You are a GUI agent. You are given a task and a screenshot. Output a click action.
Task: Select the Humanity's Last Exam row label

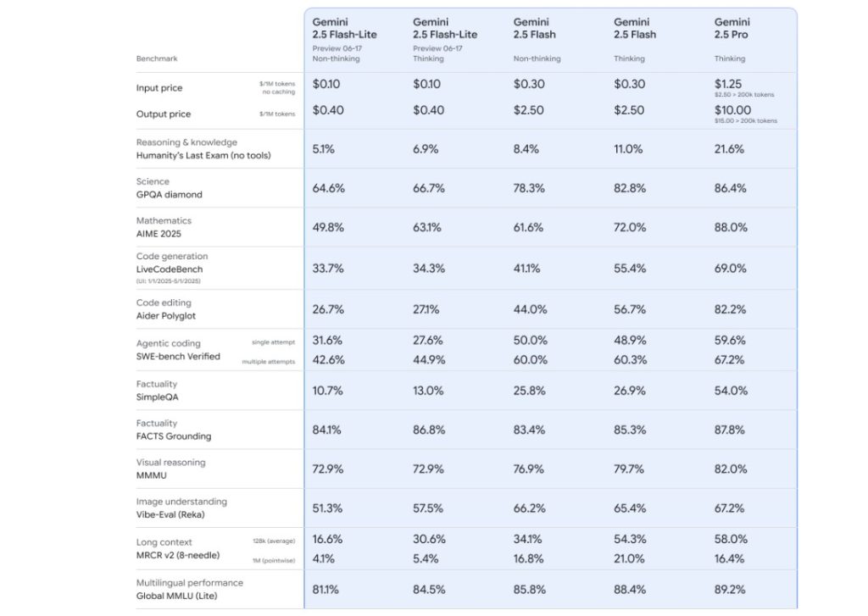(x=196, y=155)
